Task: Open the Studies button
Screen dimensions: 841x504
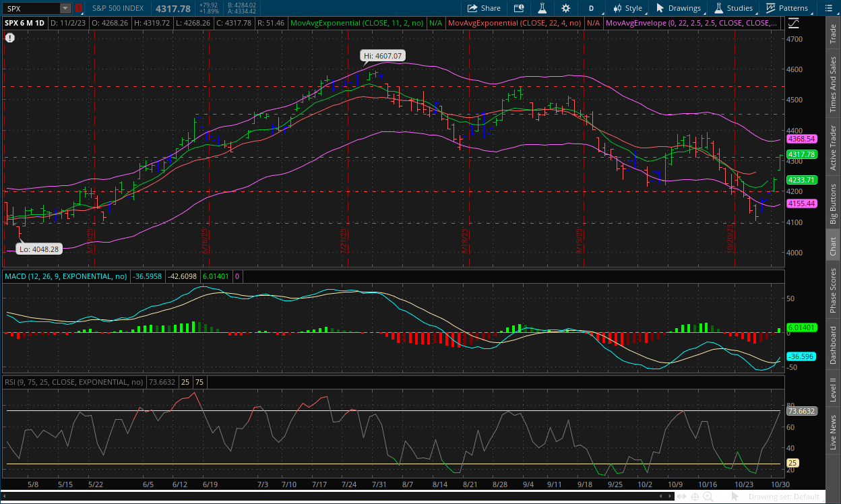Action: [x=733, y=8]
